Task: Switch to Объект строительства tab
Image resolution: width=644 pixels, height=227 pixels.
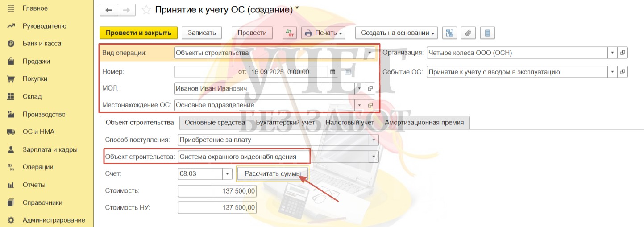Action: 139,122
